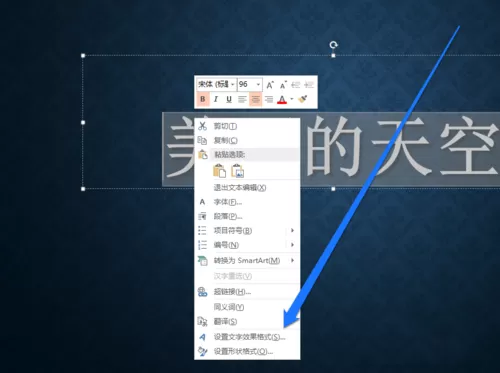Center align the text
The image size is (500, 373).
pyautogui.click(x=255, y=99)
